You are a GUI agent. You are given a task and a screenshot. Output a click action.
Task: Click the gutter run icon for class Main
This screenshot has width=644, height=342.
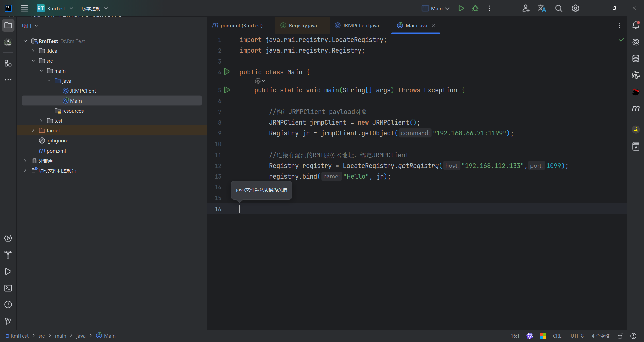227,72
